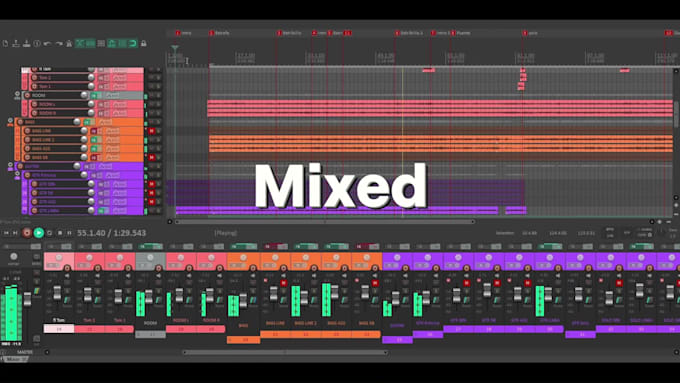Viewport: 680px width, 383px height.
Task: Click the BASS track volume knob
Action: click(77, 122)
